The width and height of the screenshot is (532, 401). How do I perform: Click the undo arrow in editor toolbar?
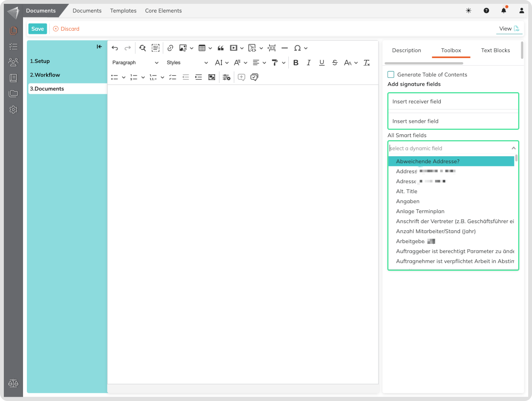115,48
